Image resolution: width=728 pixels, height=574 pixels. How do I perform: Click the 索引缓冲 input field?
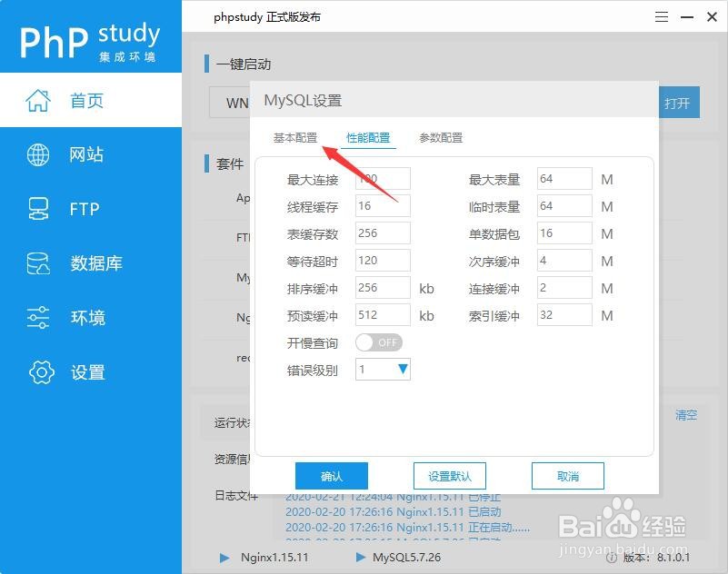(x=564, y=314)
